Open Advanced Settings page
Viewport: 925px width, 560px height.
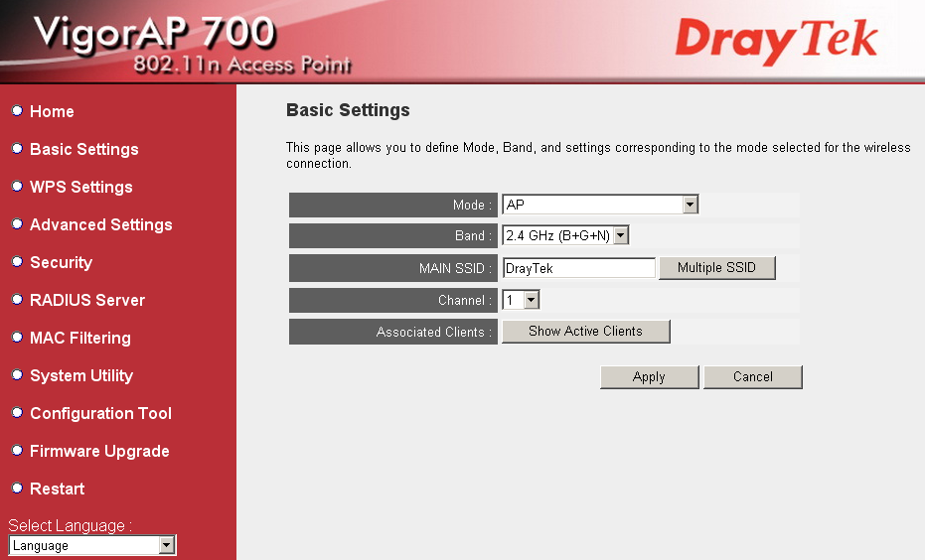(101, 224)
